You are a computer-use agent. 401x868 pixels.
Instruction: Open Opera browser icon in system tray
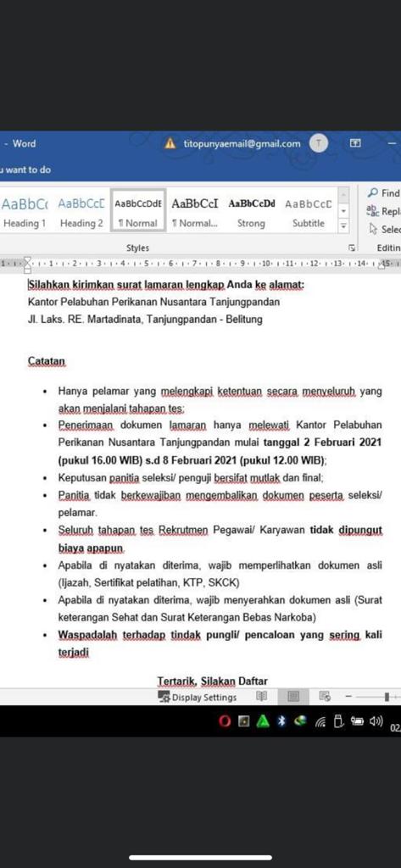coord(225,721)
